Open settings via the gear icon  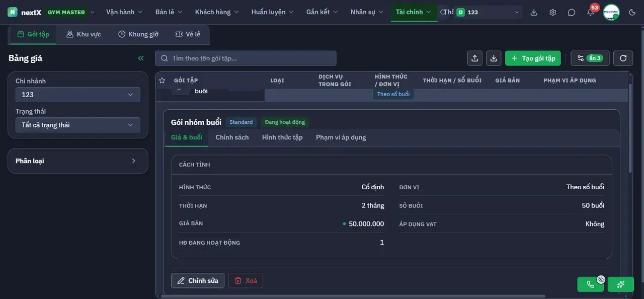pos(553,12)
